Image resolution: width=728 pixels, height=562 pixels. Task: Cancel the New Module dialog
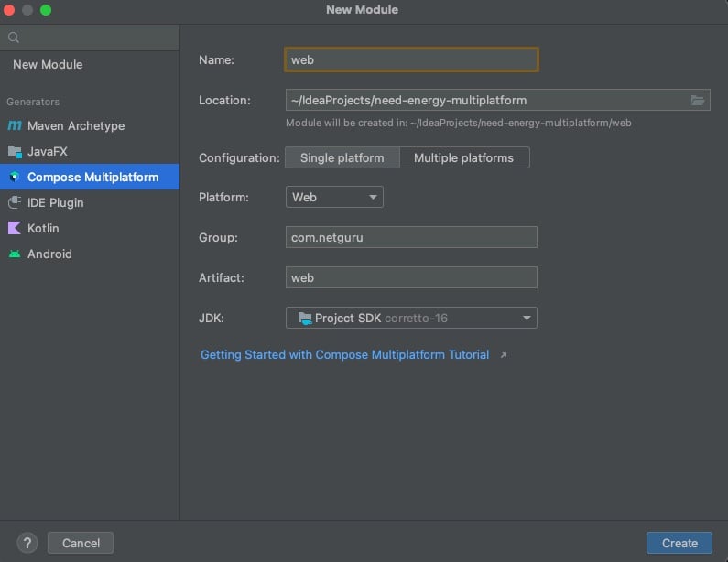coord(81,543)
